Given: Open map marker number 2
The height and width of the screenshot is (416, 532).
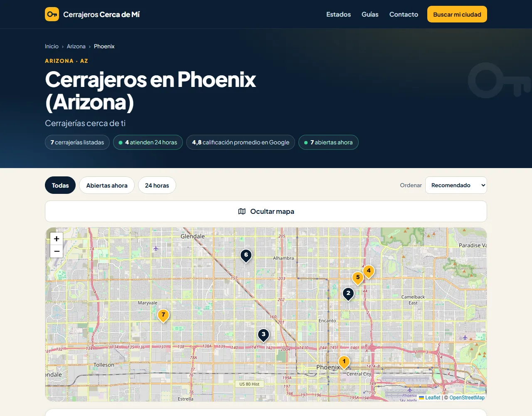Looking at the screenshot, I should 348,294.
